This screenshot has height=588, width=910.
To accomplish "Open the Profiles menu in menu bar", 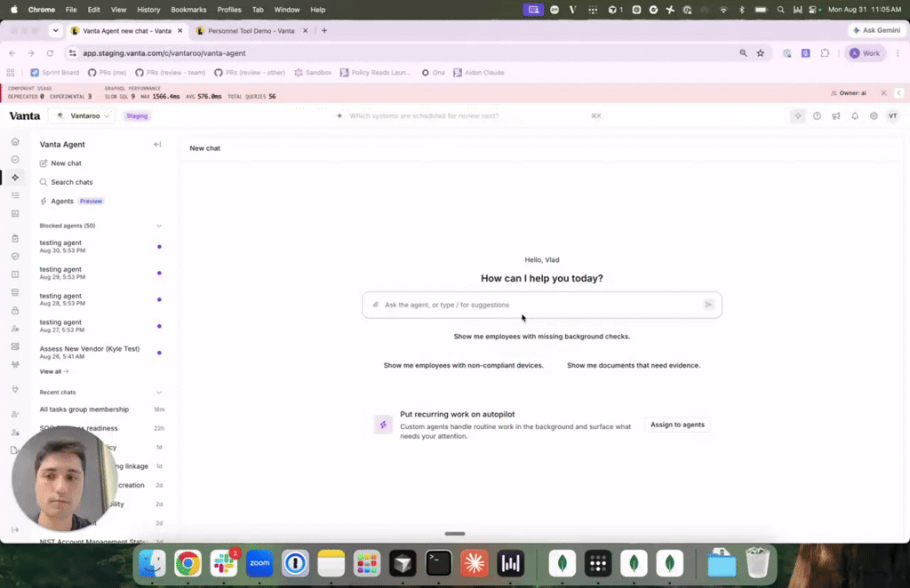I will (x=228, y=9).
